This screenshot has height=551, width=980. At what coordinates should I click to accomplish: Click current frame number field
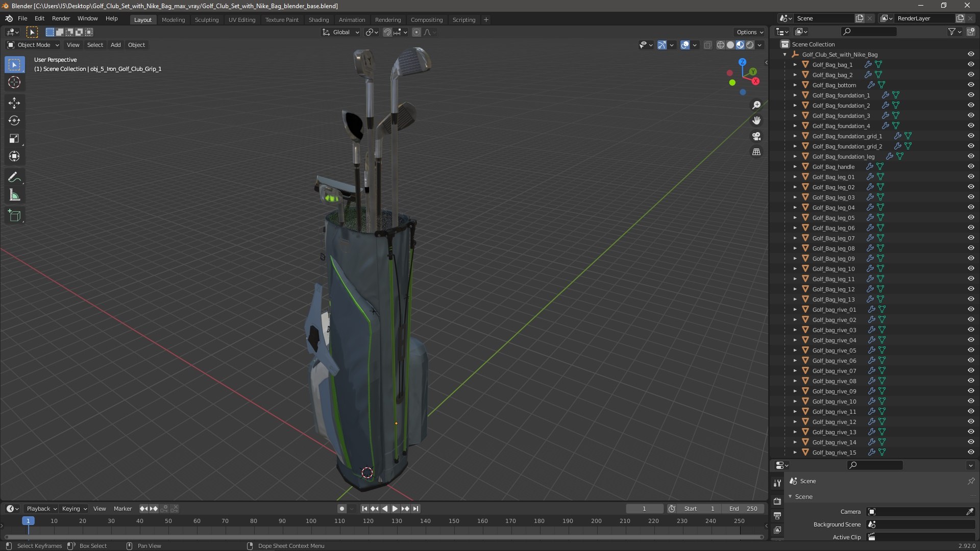click(x=644, y=509)
